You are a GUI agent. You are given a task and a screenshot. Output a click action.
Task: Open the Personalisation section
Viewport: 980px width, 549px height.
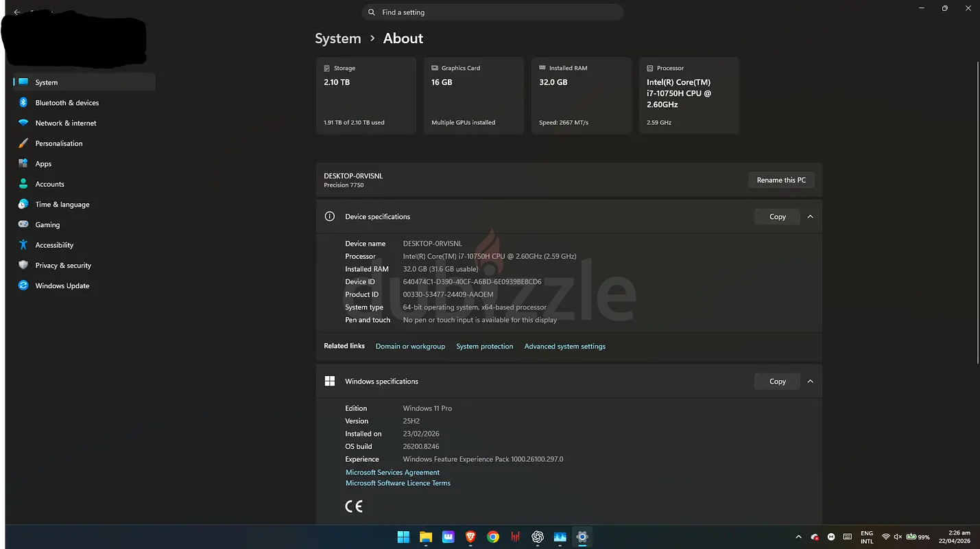click(58, 143)
